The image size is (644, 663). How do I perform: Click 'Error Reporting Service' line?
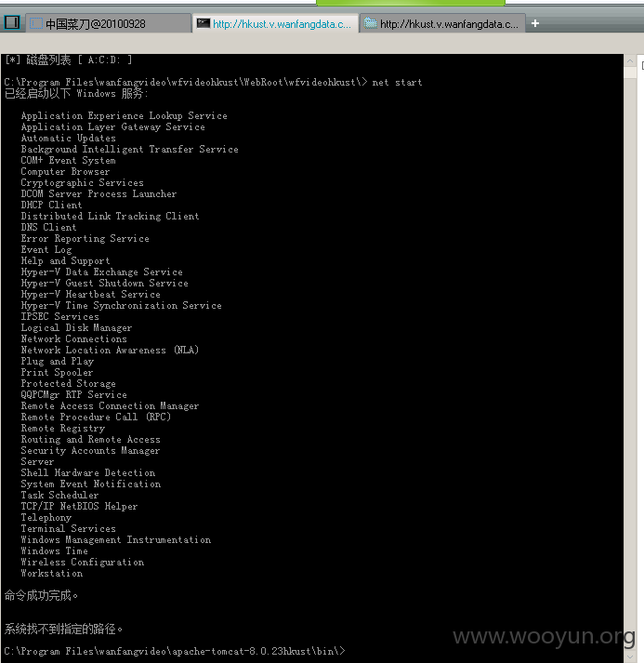tap(85, 238)
